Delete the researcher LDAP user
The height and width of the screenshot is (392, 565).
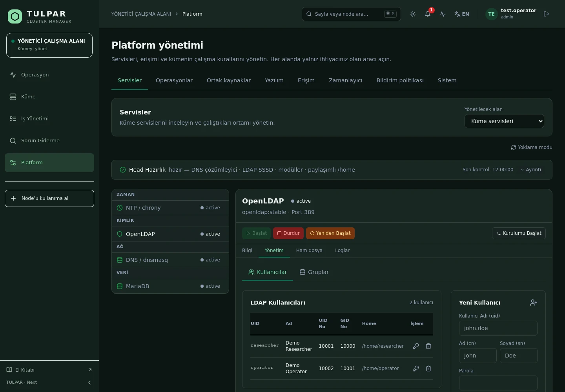tap(428, 346)
